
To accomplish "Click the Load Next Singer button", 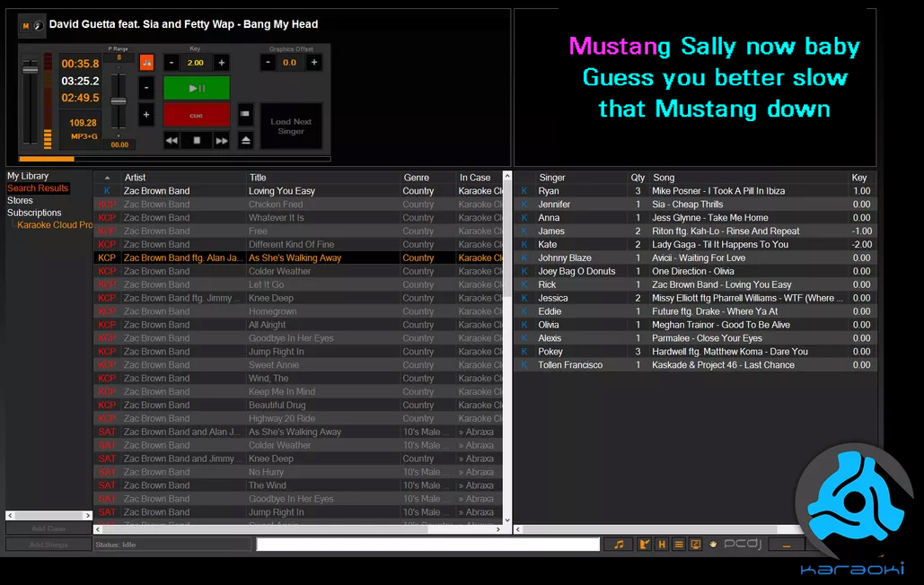I will pos(291,127).
